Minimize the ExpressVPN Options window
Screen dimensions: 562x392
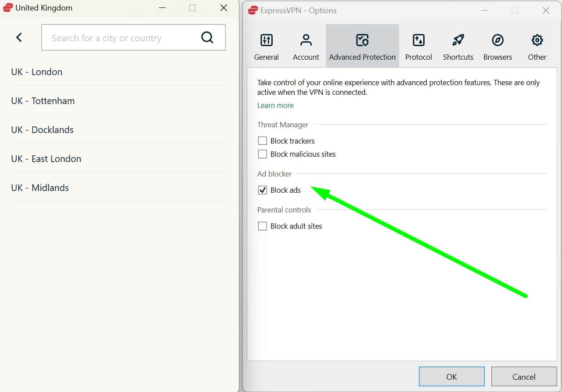484,11
